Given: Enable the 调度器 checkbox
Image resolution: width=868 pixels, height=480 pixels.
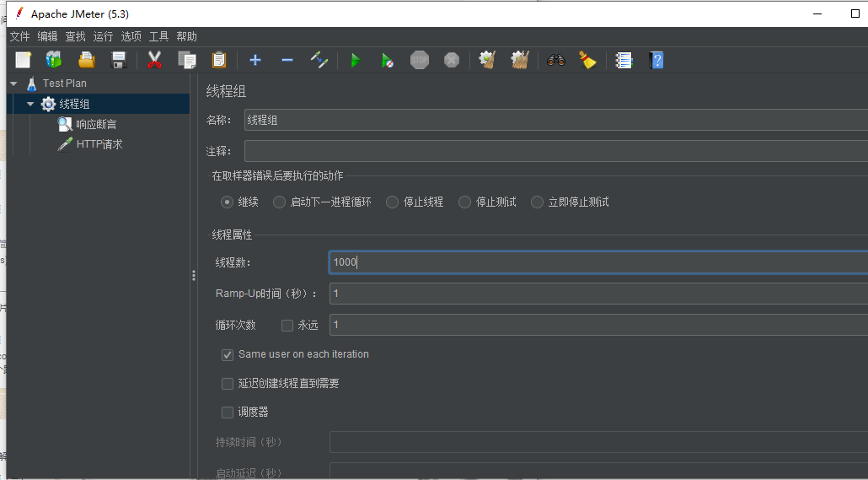Looking at the screenshot, I should point(228,413).
